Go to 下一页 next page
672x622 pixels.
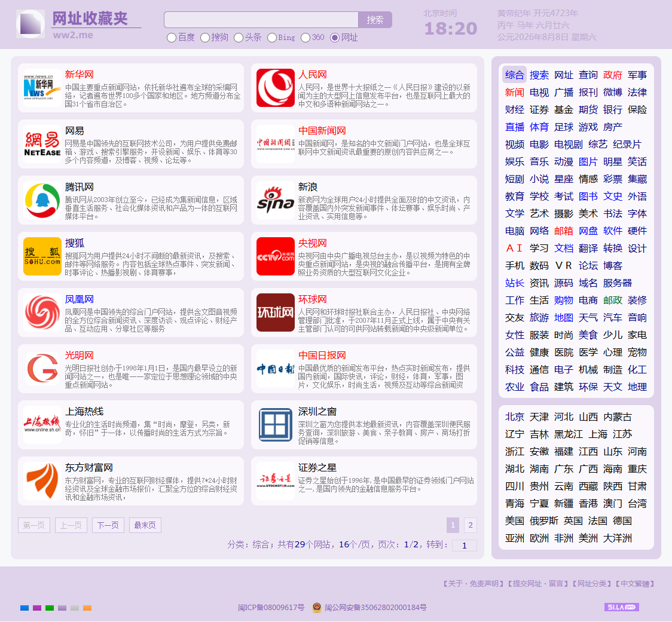click(x=108, y=525)
